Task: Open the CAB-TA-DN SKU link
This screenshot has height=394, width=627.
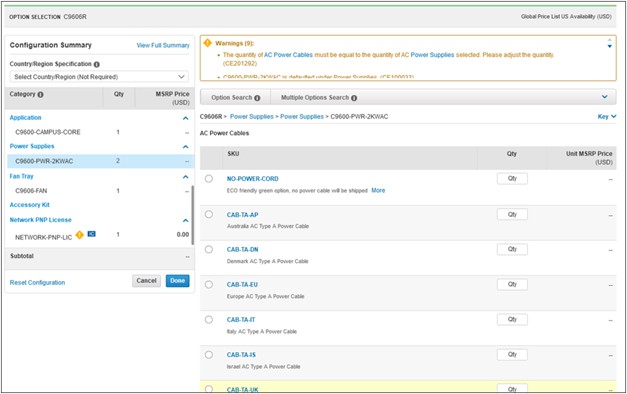Action: click(242, 250)
